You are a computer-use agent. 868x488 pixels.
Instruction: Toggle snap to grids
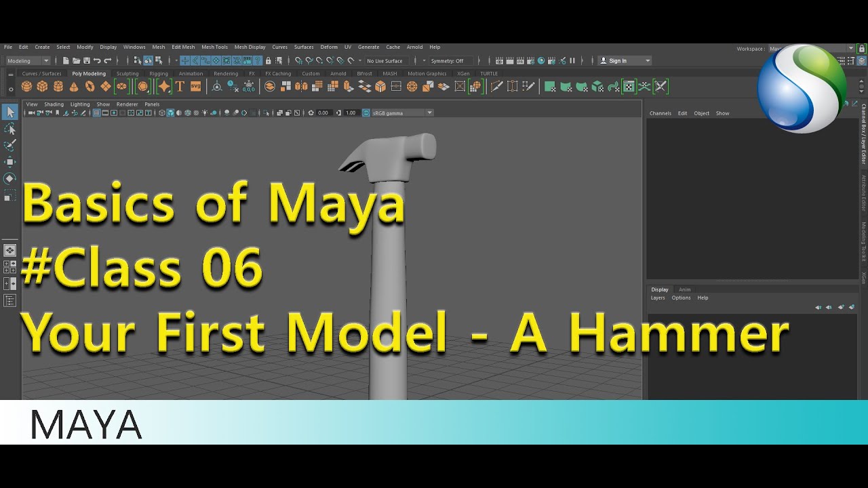tap(299, 60)
